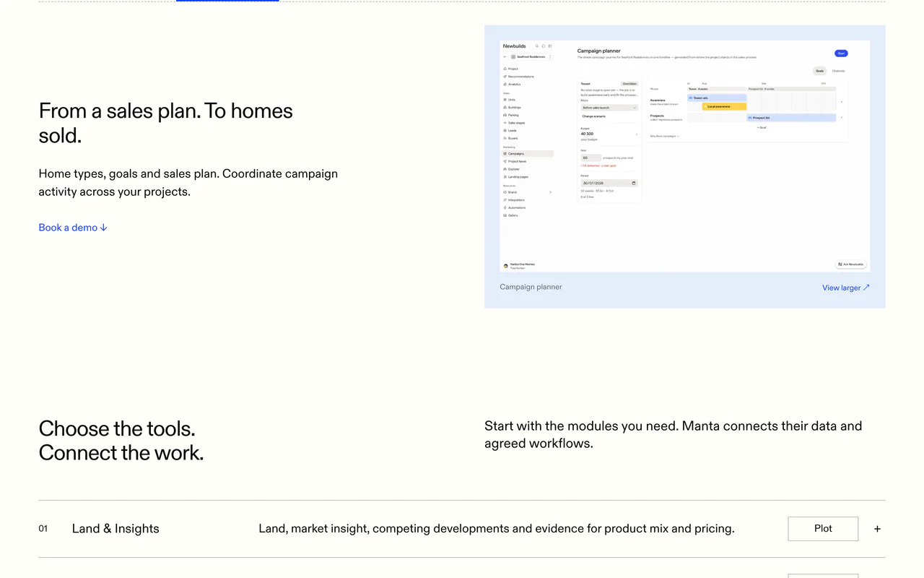Switch to the Goals tab
The height and width of the screenshot is (578, 924).
coord(820,71)
